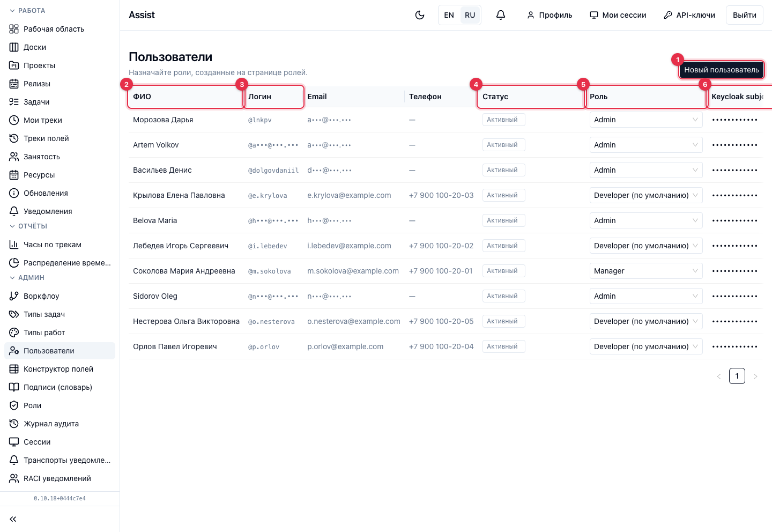Toggle dark mode moon icon
This screenshot has width=772, height=532.
[x=420, y=15]
